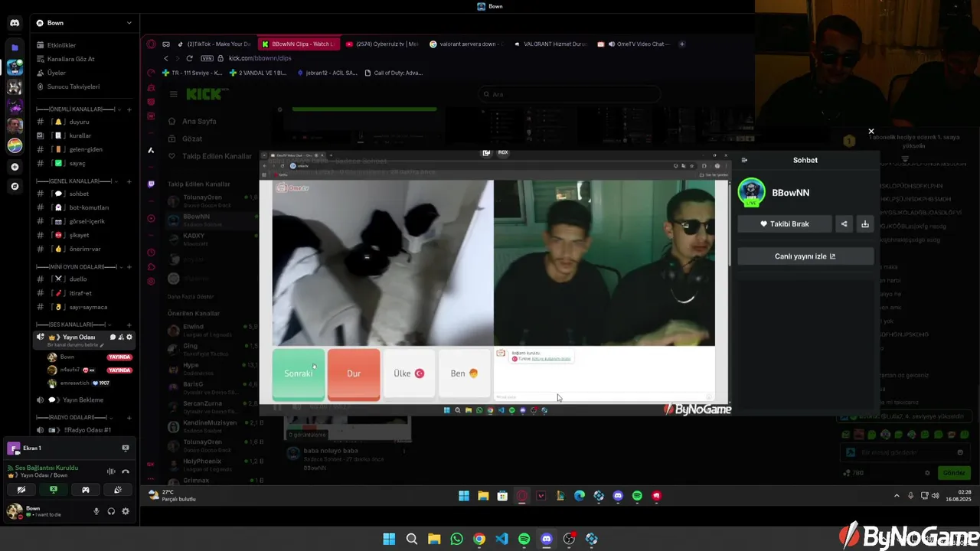Screen dimensions: 980x551
Task: Click Takibi Bırak button in the stream
Action: click(x=784, y=224)
